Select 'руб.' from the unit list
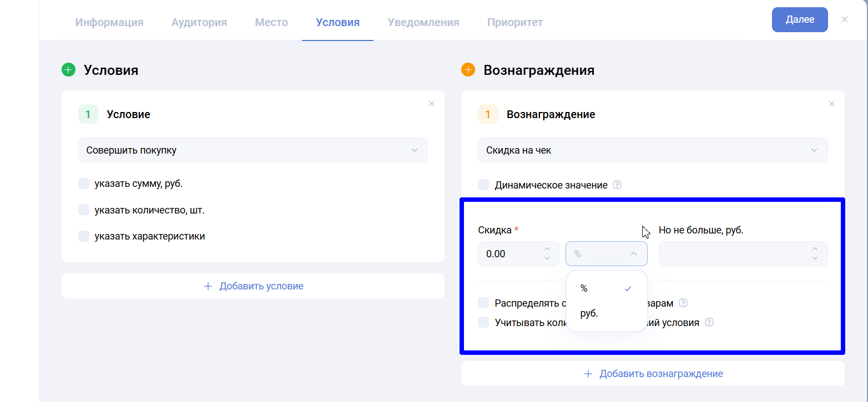 pos(589,313)
